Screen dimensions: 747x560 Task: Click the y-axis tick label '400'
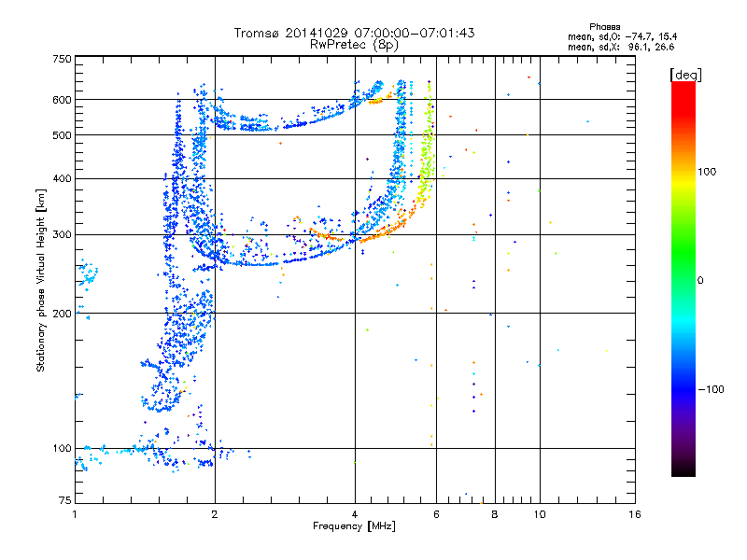click(x=62, y=179)
